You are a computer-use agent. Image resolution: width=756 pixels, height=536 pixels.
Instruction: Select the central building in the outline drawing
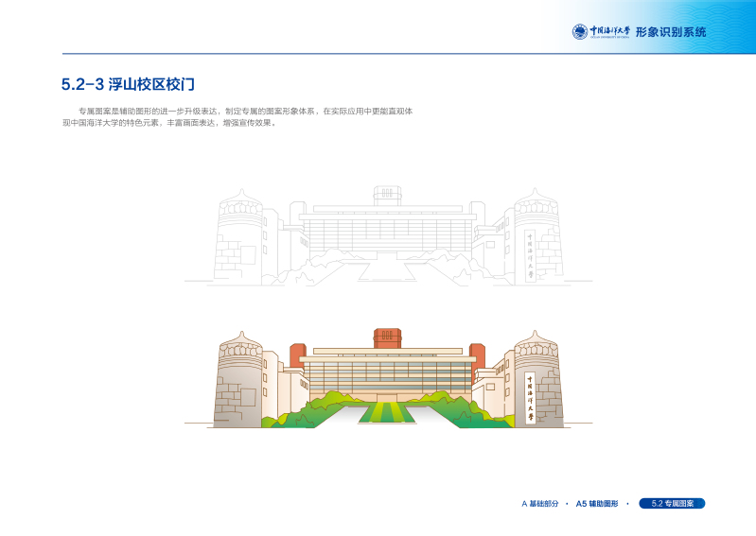(x=388, y=233)
